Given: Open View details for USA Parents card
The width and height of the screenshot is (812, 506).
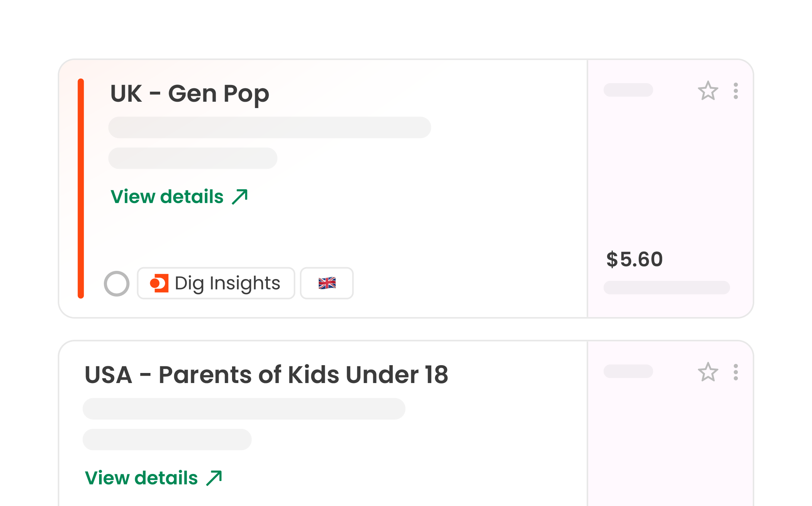Looking at the screenshot, I should click(x=142, y=478).
